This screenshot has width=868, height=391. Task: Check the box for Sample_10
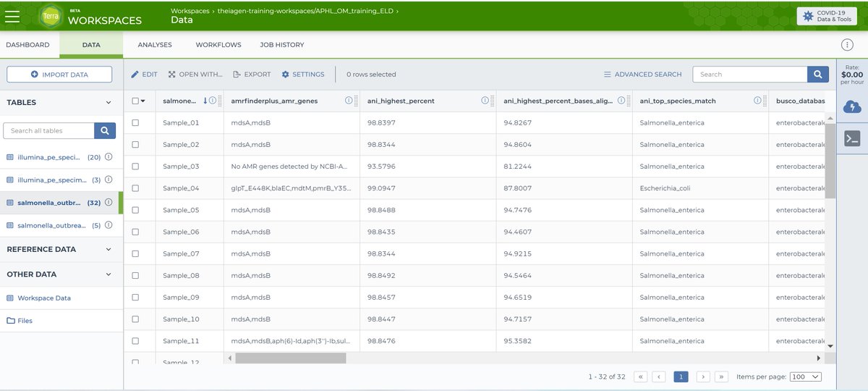point(135,319)
